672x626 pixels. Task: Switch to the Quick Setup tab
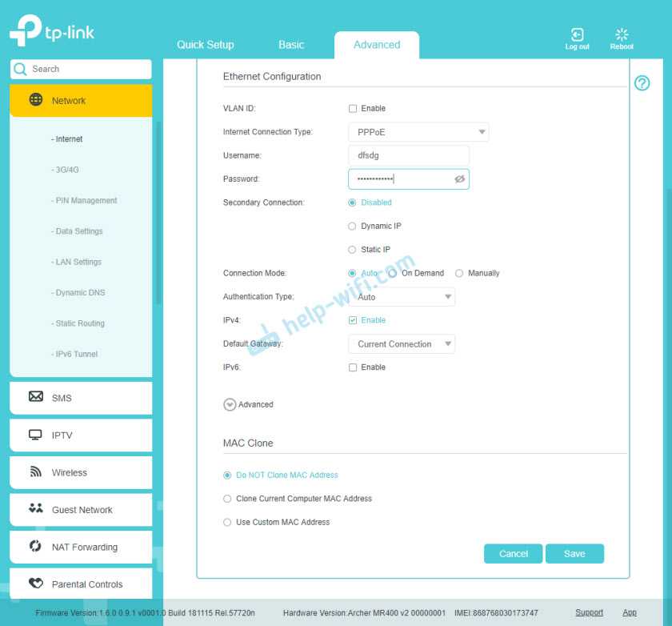[205, 45]
